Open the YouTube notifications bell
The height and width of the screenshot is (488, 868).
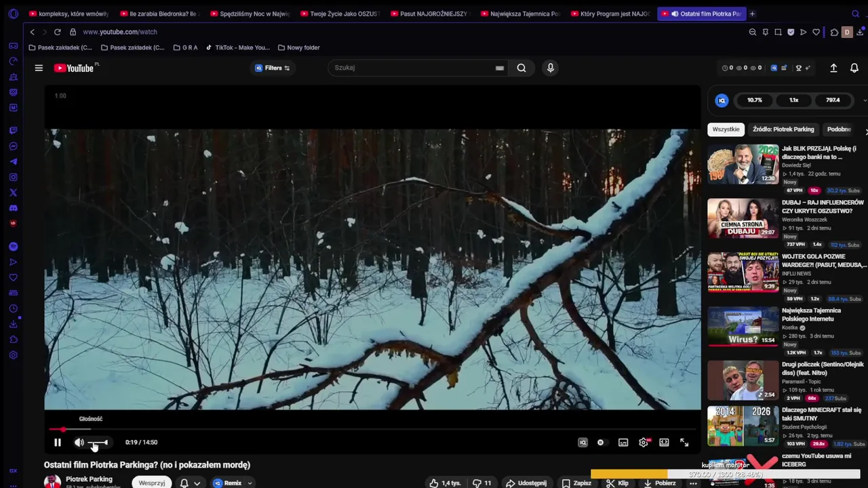tap(854, 68)
